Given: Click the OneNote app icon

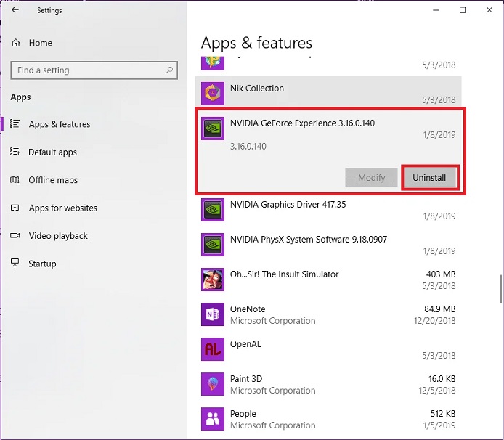Looking at the screenshot, I should [x=213, y=314].
